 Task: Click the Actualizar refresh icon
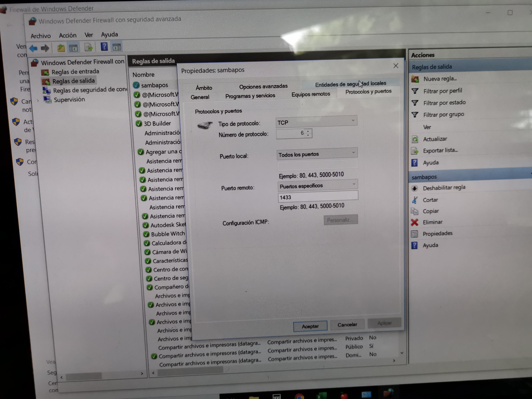[415, 139]
